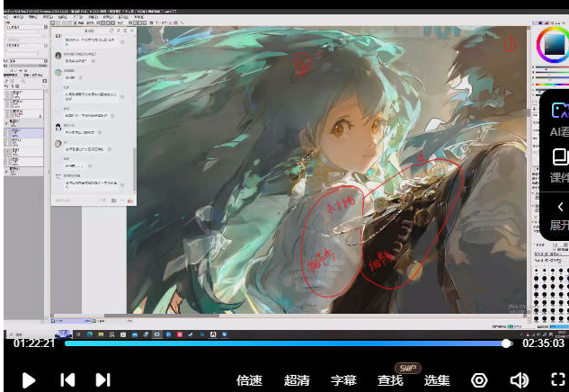This screenshot has width=569, height=392.
Task: Select the highlighted layer in SAI's layer list
Action: 24,133
